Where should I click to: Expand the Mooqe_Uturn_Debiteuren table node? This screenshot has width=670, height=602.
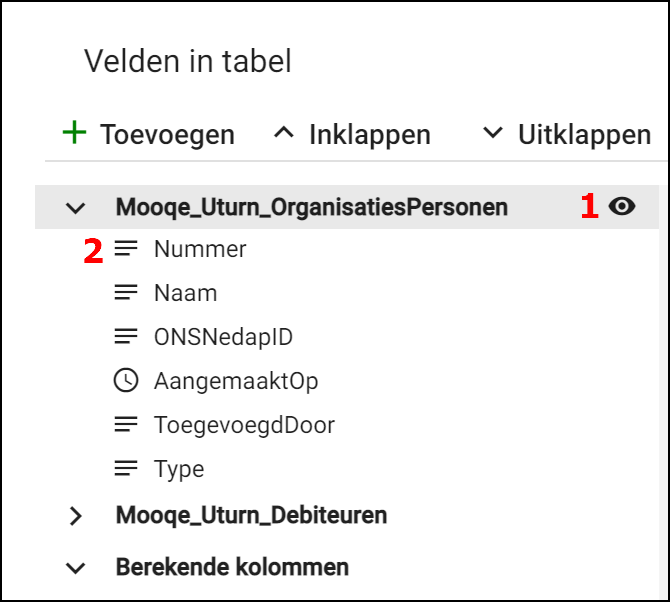pos(76,516)
